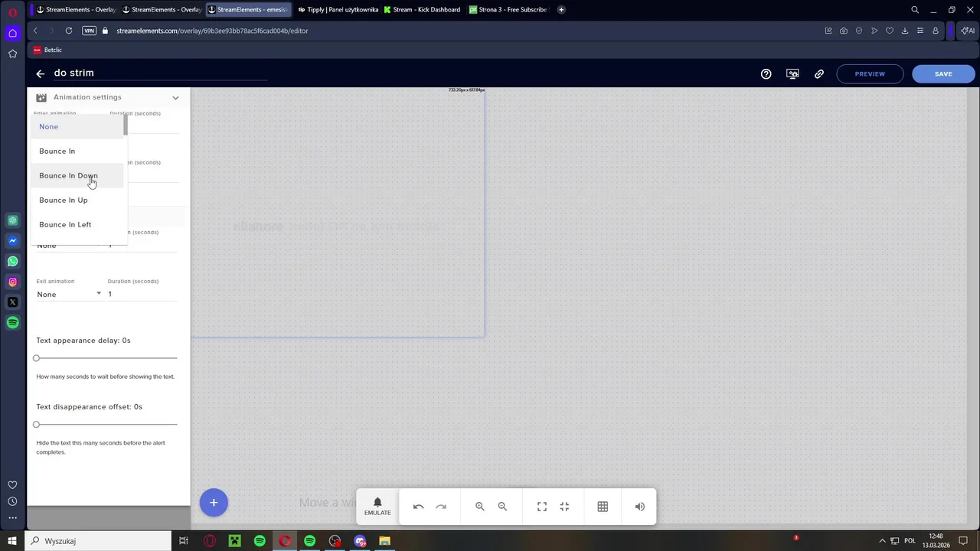Switch to Stream - Kick Dashboard tab
This screenshot has height=551, width=980.
click(422, 10)
